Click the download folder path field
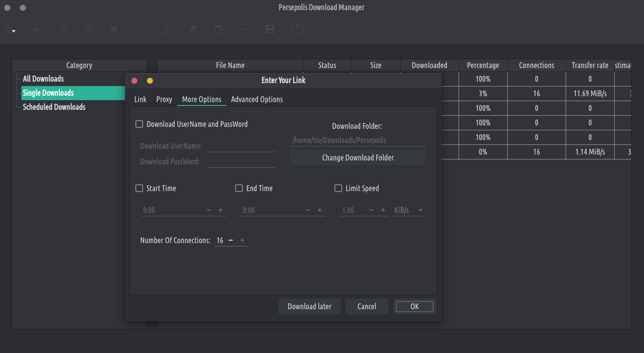Screen dimensions: 644x353 (358, 140)
